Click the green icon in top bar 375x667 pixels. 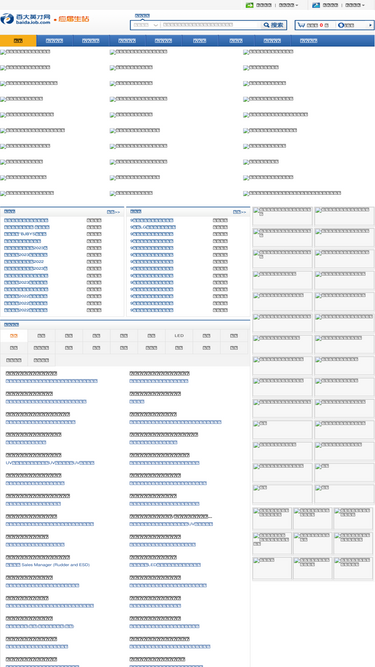coord(250,5)
